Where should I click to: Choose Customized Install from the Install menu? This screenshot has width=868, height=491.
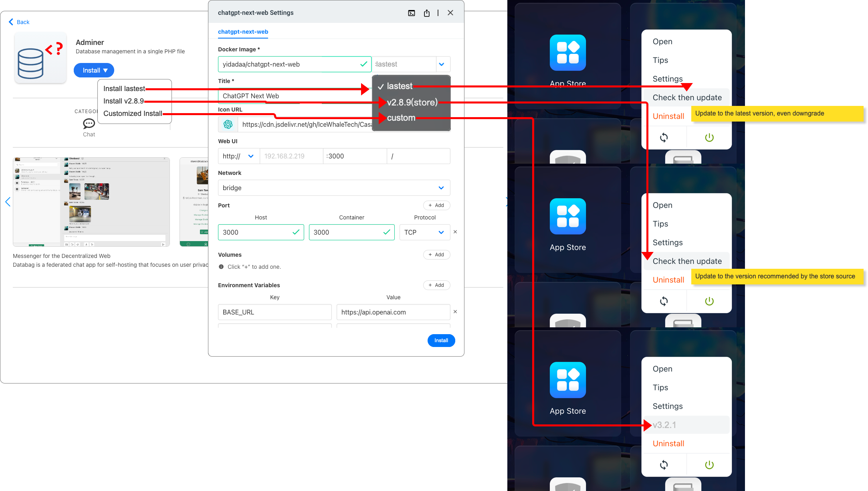(133, 113)
